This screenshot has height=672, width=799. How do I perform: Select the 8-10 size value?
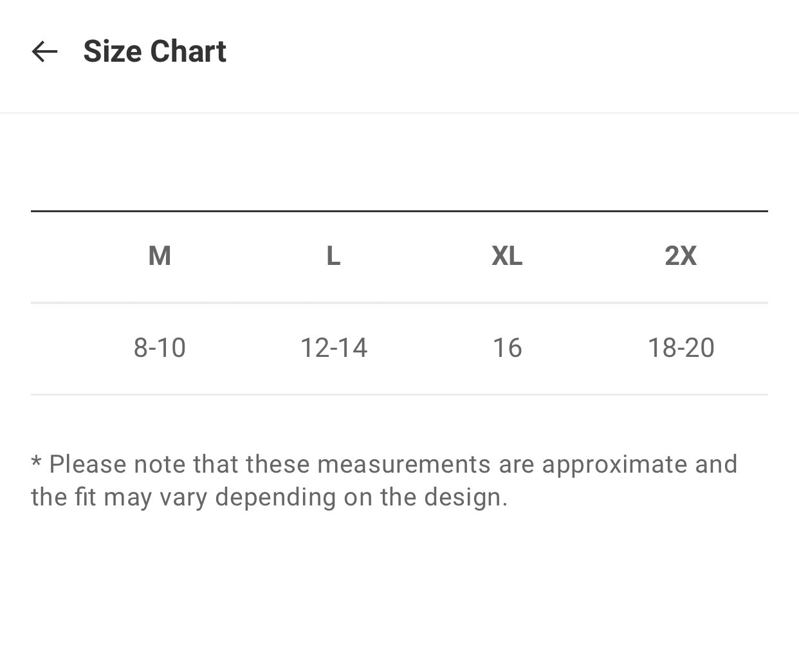[159, 347]
